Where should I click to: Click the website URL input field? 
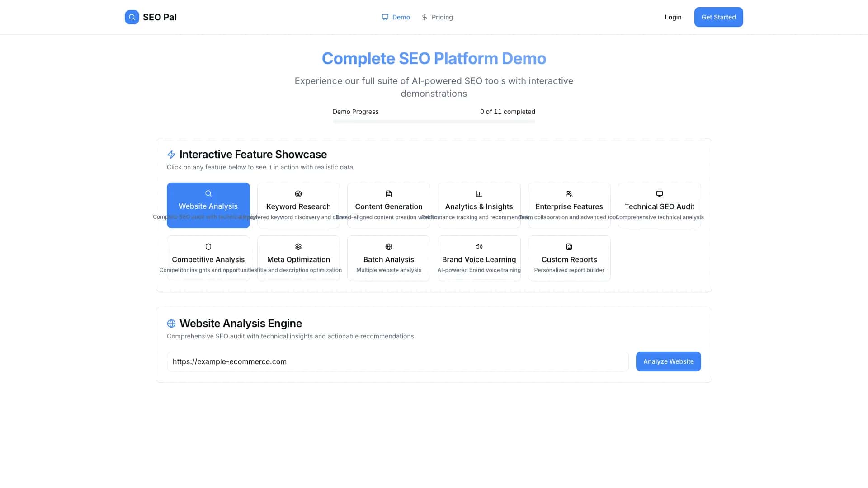pyautogui.click(x=397, y=361)
